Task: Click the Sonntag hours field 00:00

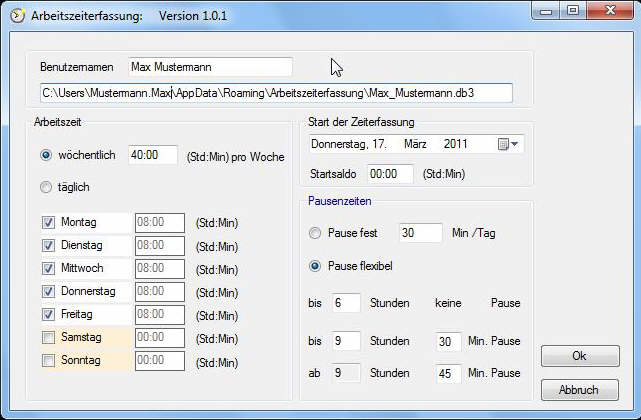Action: [160, 361]
